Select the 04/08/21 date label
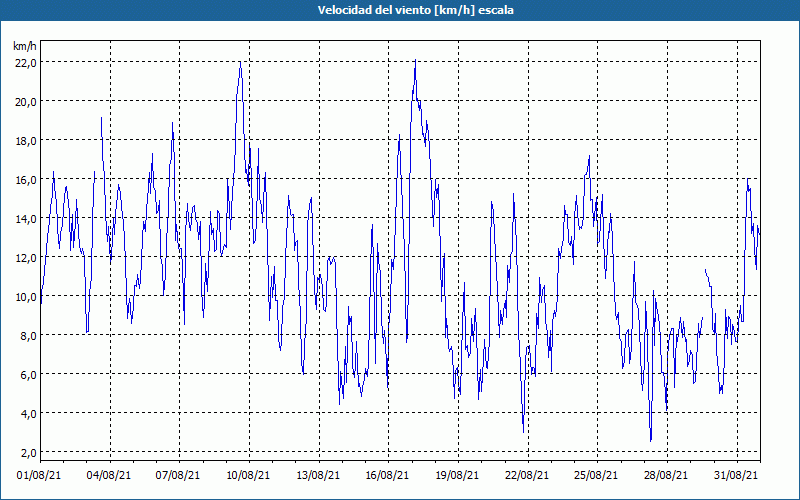Screen dimensions: 800x500 [109, 475]
